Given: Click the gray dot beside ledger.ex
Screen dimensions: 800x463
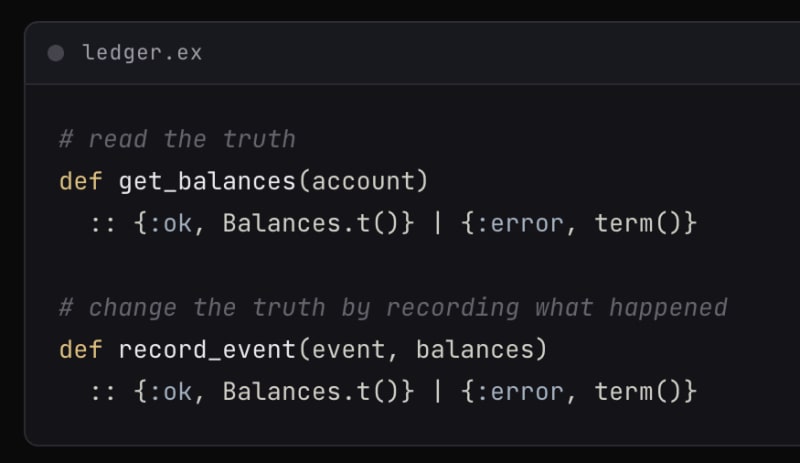Looking at the screenshot, I should (56, 53).
